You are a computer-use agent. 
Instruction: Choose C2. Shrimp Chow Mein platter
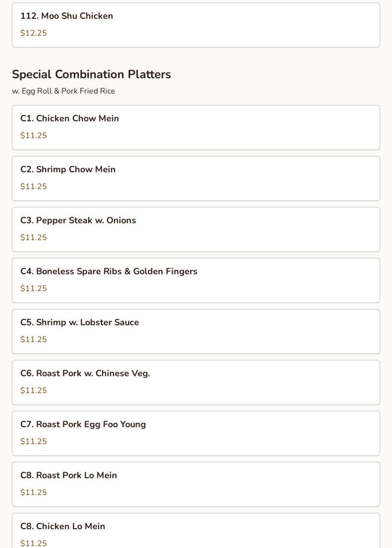pos(196,179)
